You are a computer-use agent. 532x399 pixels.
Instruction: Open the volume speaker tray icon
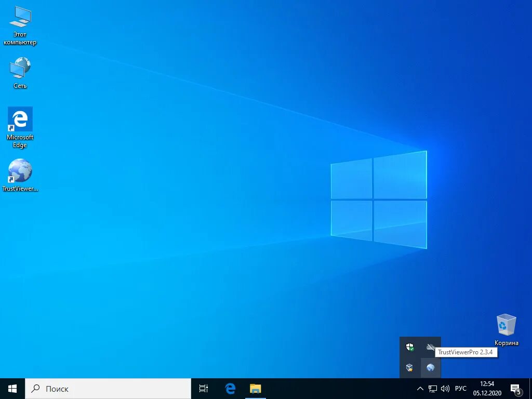coord(445,389)
